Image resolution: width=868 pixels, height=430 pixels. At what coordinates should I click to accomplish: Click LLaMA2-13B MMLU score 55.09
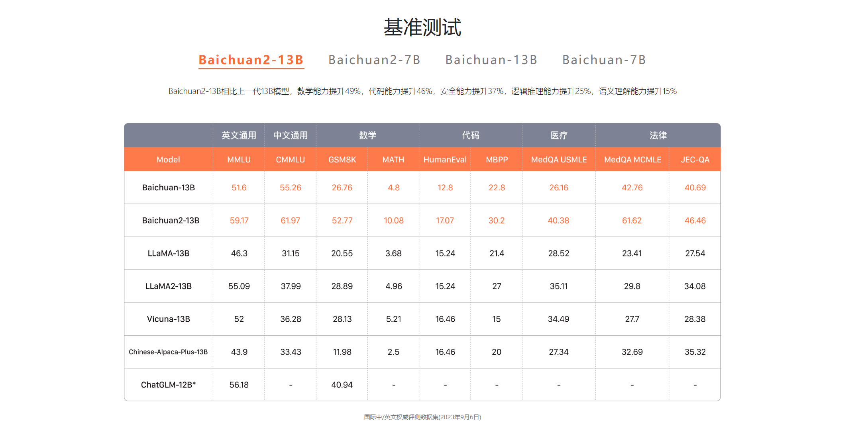[x=239, y=286]
